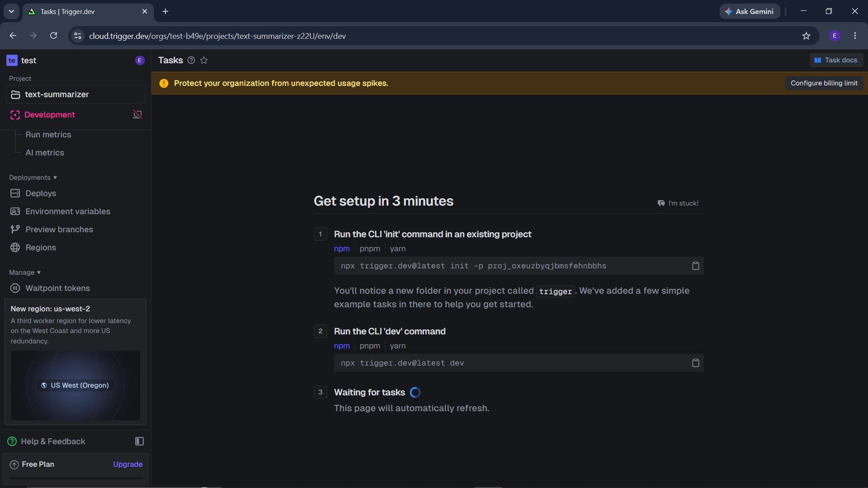This screenshot has height=488, width=868.
Task: Click Ask Gemini button
Action: pos(750,11)
